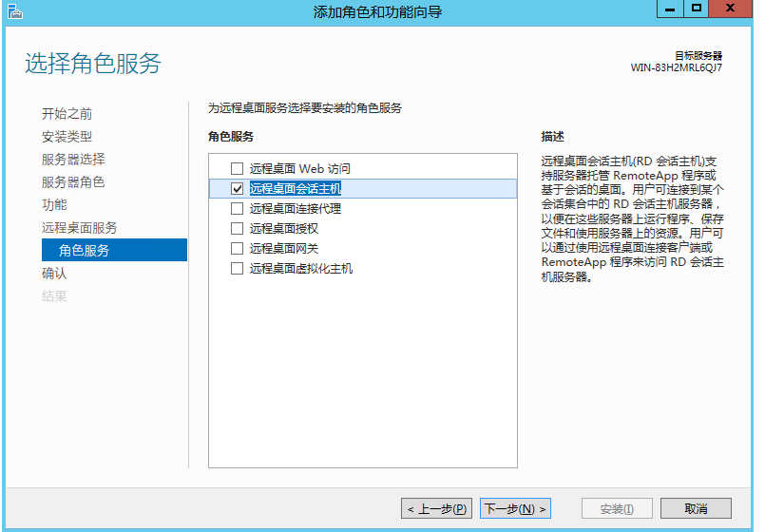Open the 功能 step in sidebar

click(x=54, y=205)
